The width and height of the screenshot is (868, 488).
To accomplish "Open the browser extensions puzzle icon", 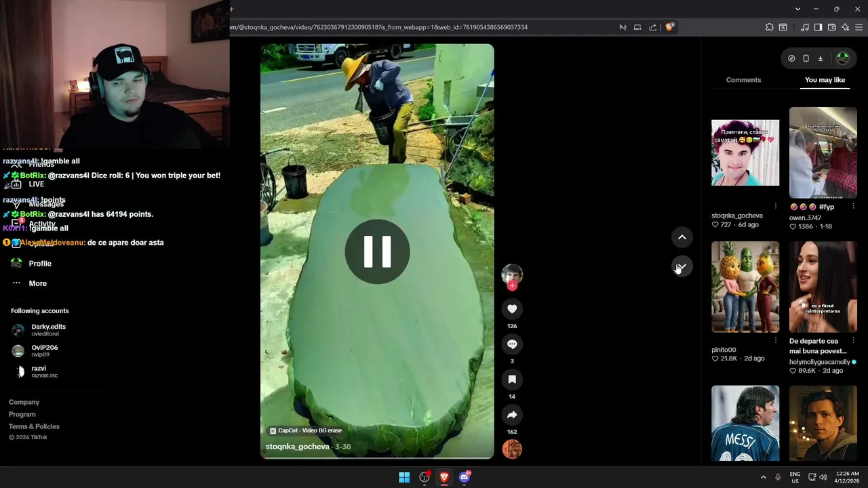I will pyautogui.click(x=770, y=27).
